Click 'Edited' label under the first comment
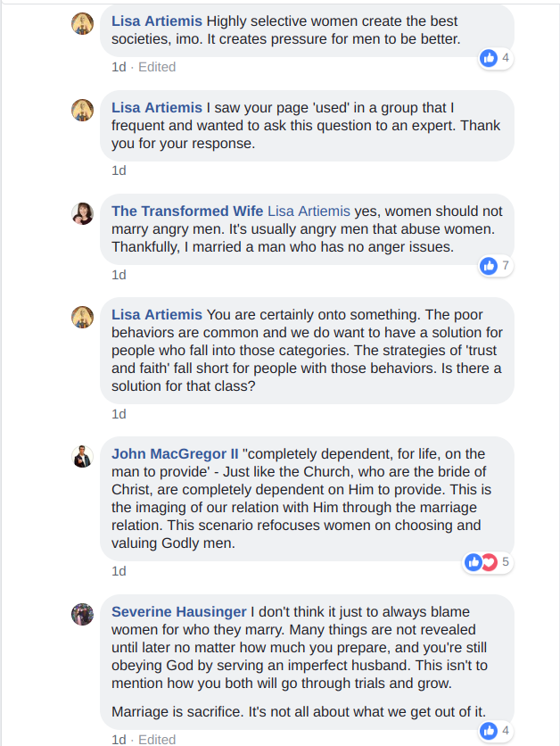Image resolution: width=560 pixels, height=746 pixels. click(x=157, y=67)
